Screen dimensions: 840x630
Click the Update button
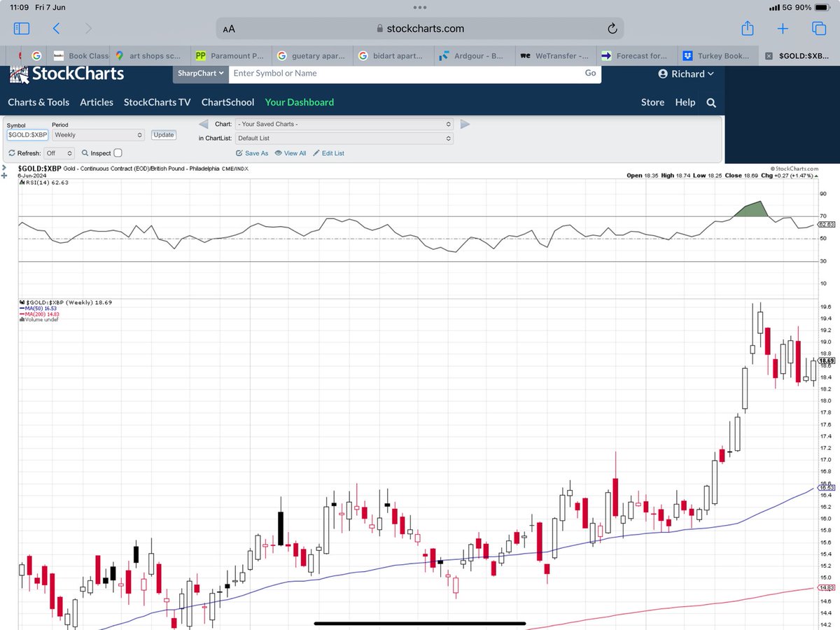click(164, 134)
